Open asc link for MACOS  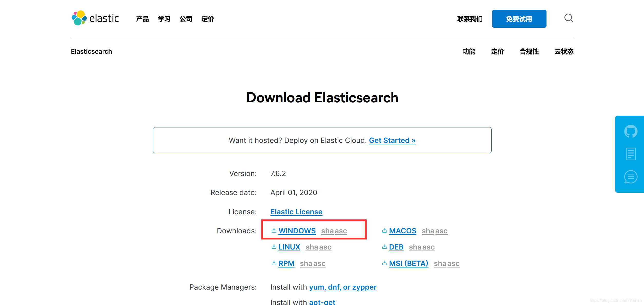pos(442,231)
